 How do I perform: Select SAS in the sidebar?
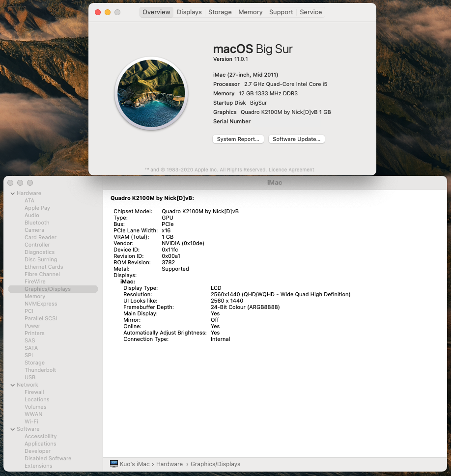pyautogui.click(x=30, y=340)
